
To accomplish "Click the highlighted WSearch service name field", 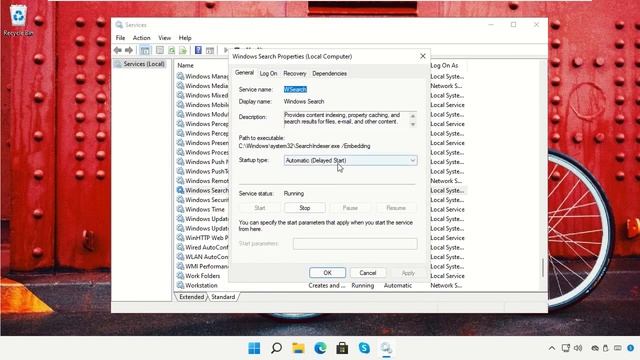I will [295, 89].
